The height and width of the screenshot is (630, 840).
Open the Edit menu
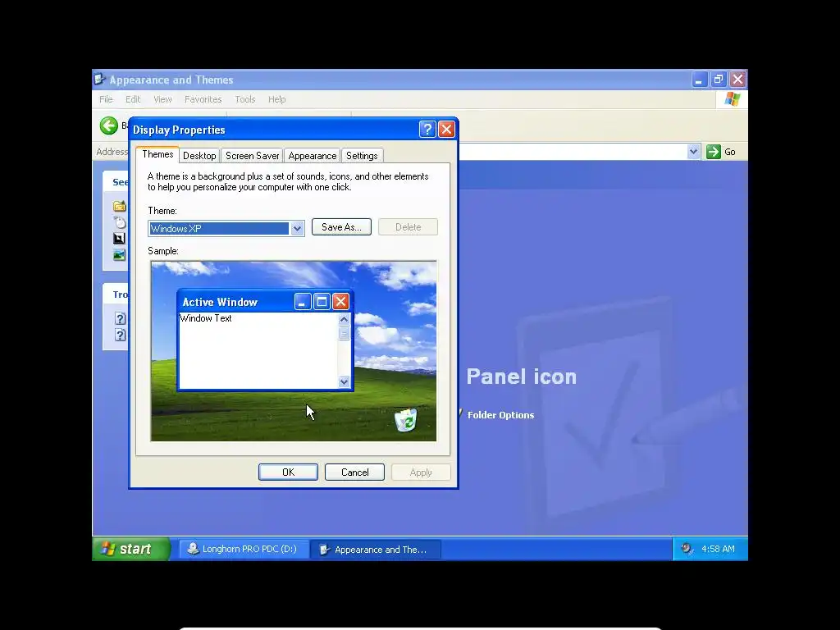[x=133, y=99]
